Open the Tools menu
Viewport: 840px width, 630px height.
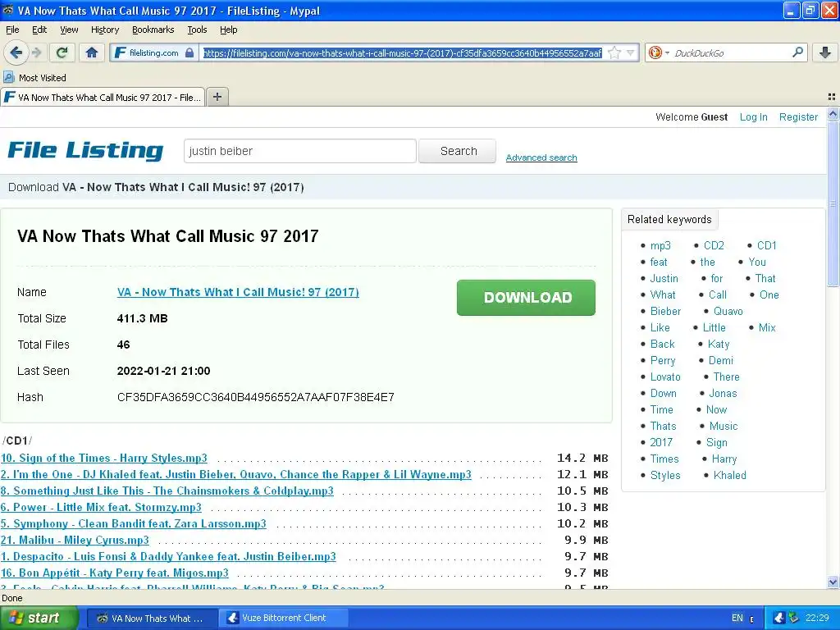(197, 30)
